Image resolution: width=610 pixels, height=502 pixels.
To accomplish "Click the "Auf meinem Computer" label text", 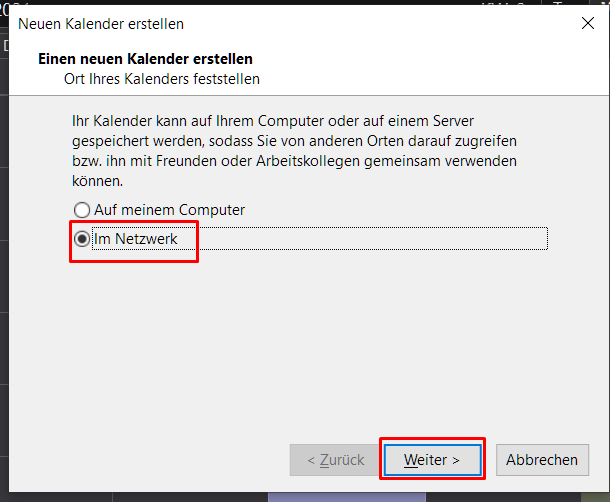I will coord(169,211).
